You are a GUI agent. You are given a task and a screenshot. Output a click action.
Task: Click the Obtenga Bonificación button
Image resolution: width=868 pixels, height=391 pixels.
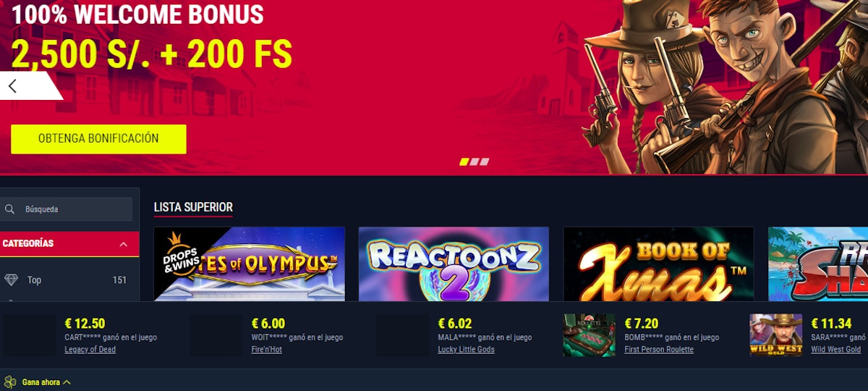(x=98, y=138)
